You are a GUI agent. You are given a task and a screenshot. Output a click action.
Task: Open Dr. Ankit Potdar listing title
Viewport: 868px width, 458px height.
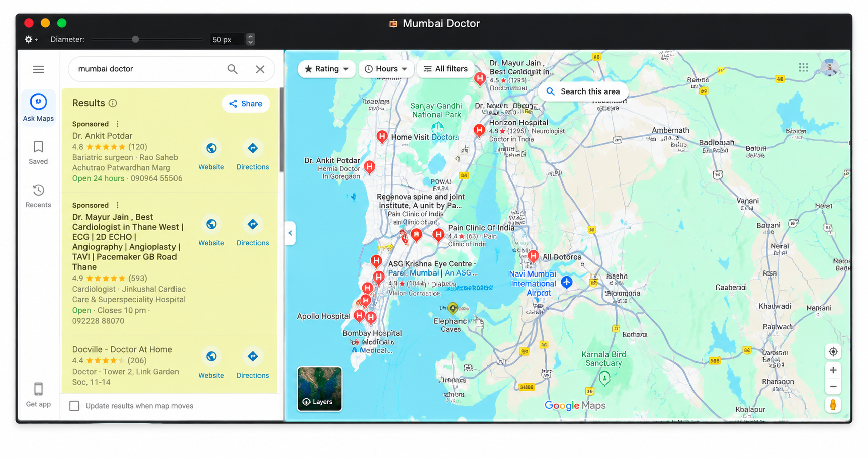[x=102, y=136]
